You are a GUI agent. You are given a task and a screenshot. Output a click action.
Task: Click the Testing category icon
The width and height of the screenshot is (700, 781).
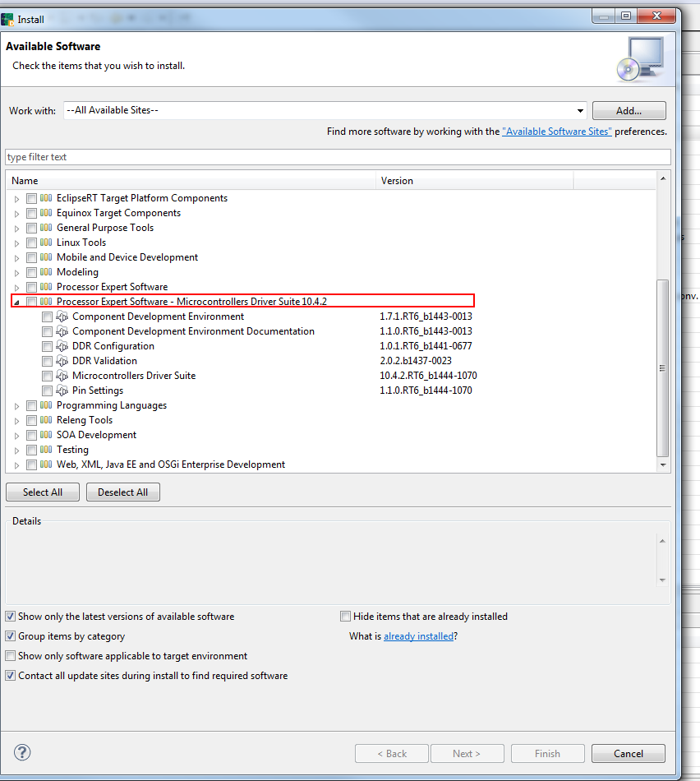click(x=46, y=450)
